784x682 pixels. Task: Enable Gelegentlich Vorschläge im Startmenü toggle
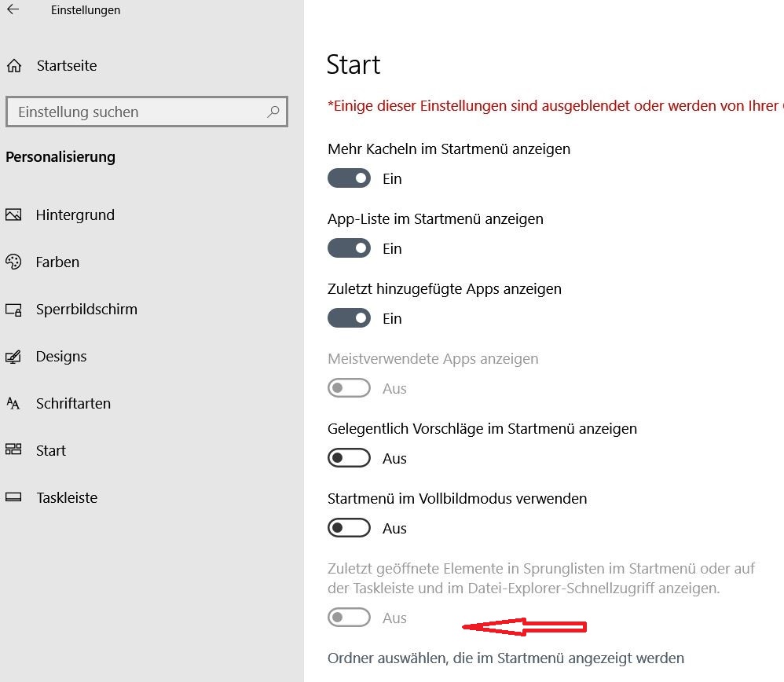pyautogui.click(x=349, y=458)
